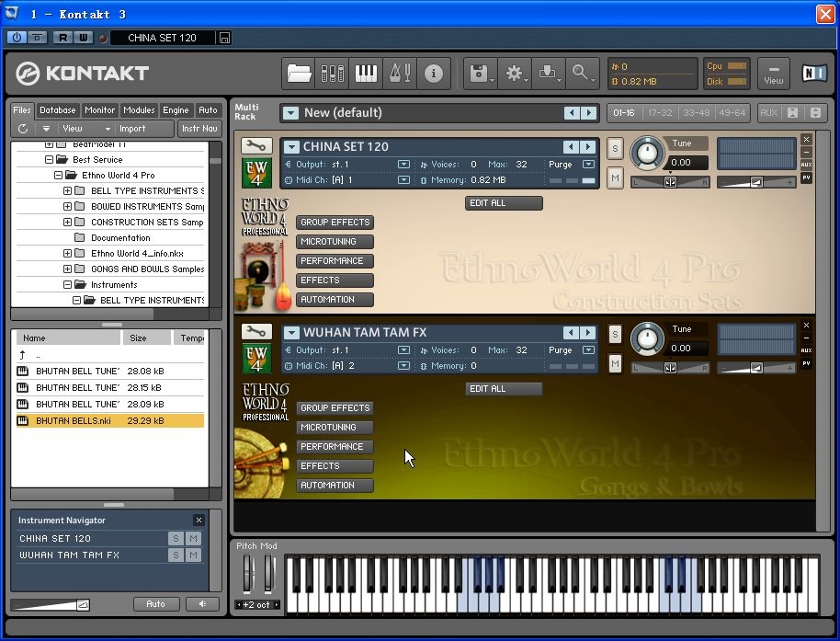The width and height of the screenshot is (840, 641).
Task: Toggle the AUX view button in rack header
Action: coord(768,112)
